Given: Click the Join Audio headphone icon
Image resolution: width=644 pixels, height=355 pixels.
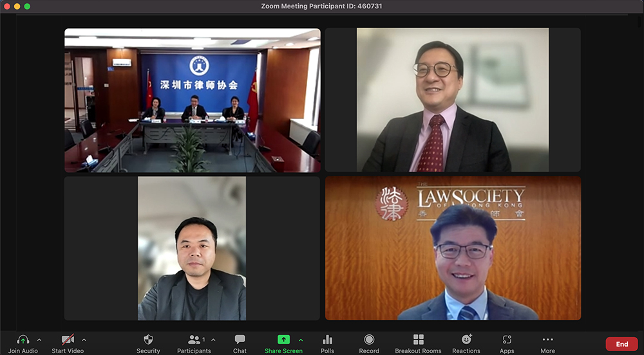Looking at the screenshot, I should (23, 340).
